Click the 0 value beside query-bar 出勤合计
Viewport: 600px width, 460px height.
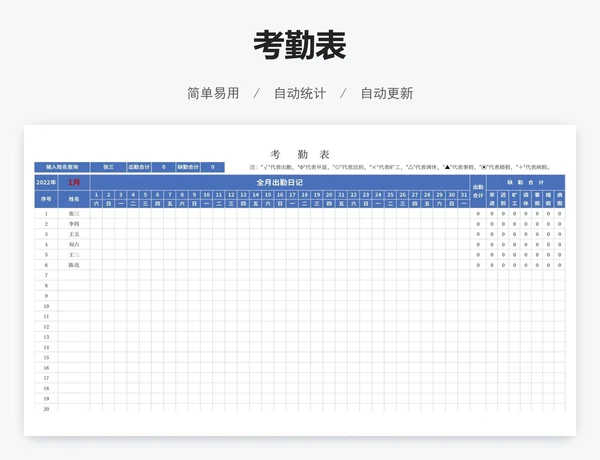tap(163, 167)
